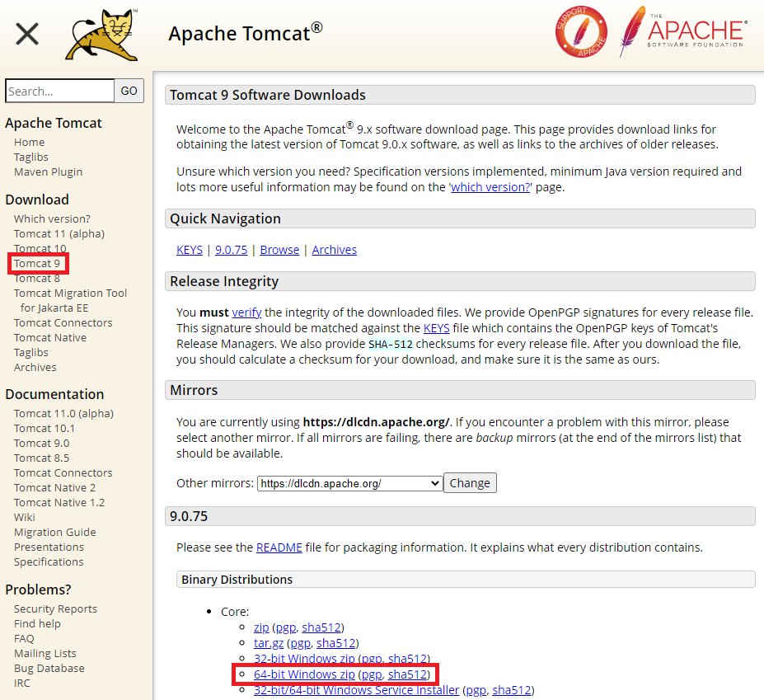Click pgp link for 64-bit Windows zip
764x700 pixels.
(372, 674)
